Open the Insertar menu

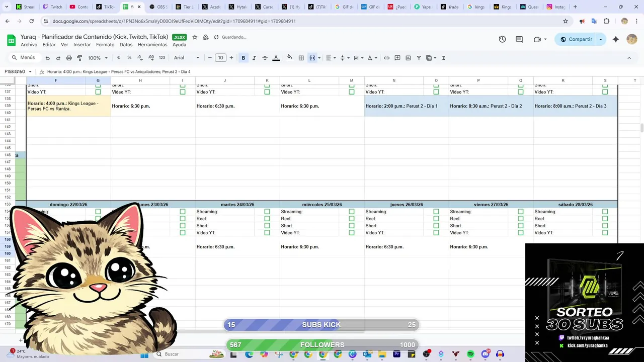pyautogui.click(x=82, y=45)
